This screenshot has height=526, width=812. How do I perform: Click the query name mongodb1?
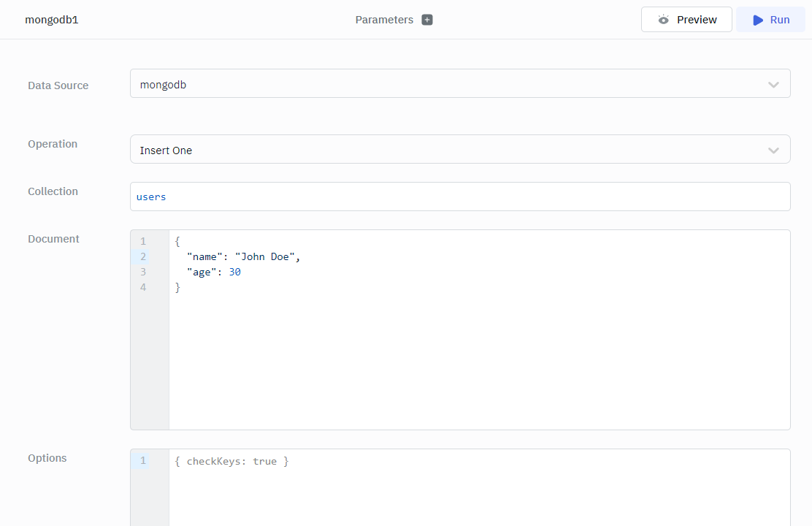pos(52,20)
